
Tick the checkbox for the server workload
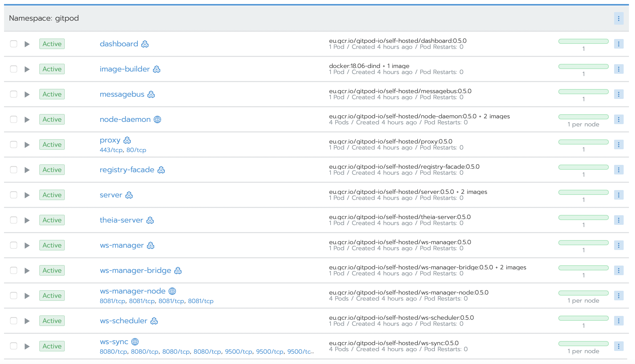coord(14,195)
